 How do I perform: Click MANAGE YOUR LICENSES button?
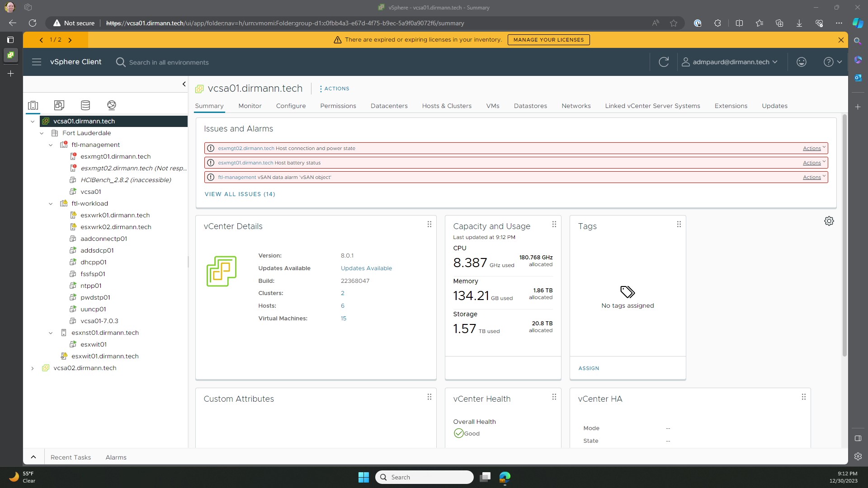(548, 40)
